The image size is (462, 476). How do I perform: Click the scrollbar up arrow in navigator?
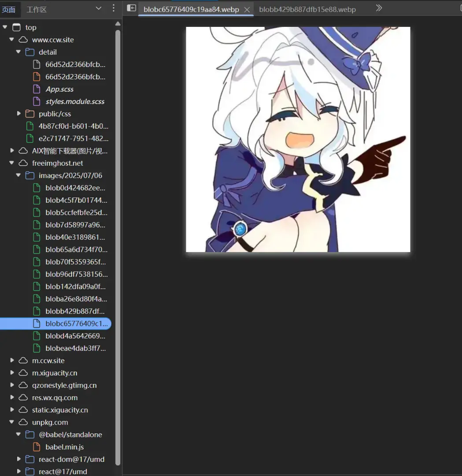pyautogui.click(x=118, y=24)
